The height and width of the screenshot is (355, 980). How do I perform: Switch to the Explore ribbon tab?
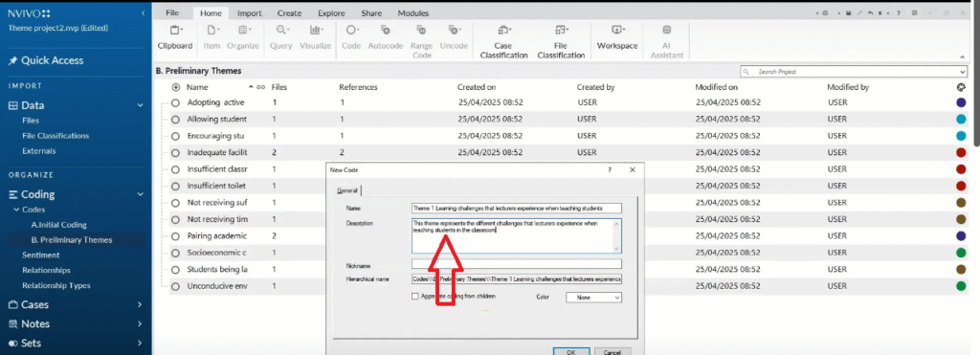pyautogui.click(x=331, y=13)
